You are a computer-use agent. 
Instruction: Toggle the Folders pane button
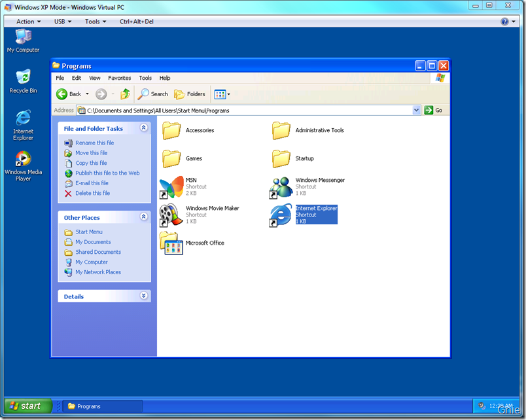tap(190, 94)
